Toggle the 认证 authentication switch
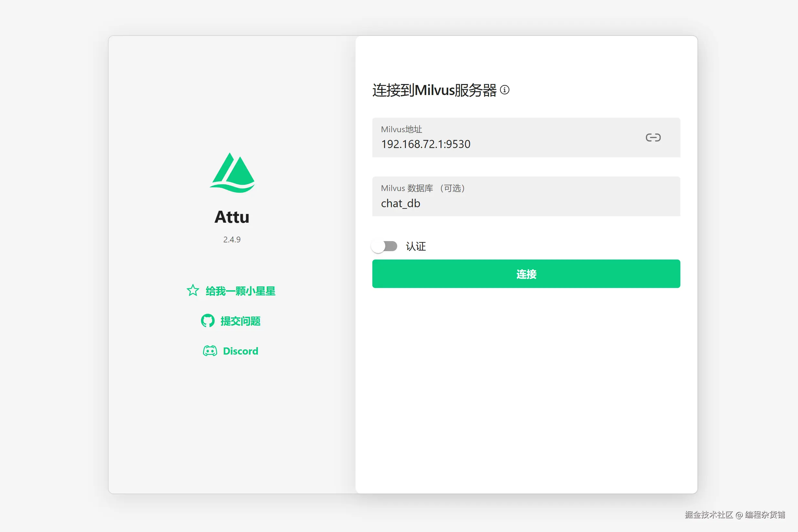Screen dimensions: 798x532 384,246
